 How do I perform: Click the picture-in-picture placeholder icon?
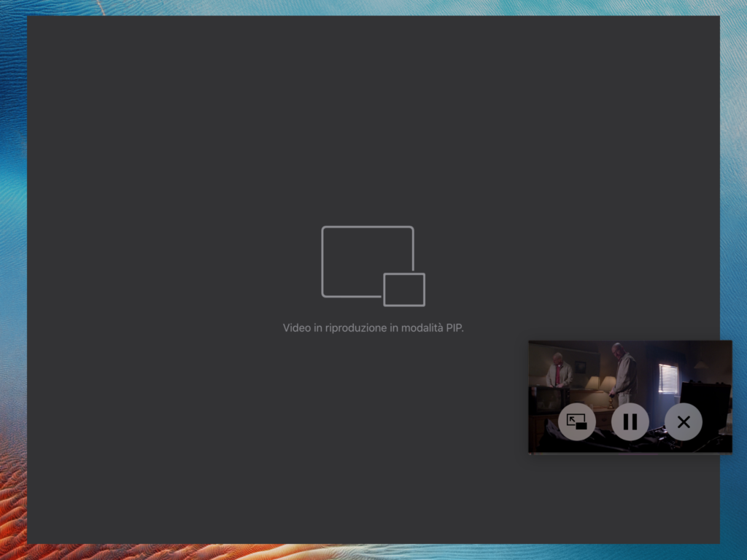click(x=373, y=266)
